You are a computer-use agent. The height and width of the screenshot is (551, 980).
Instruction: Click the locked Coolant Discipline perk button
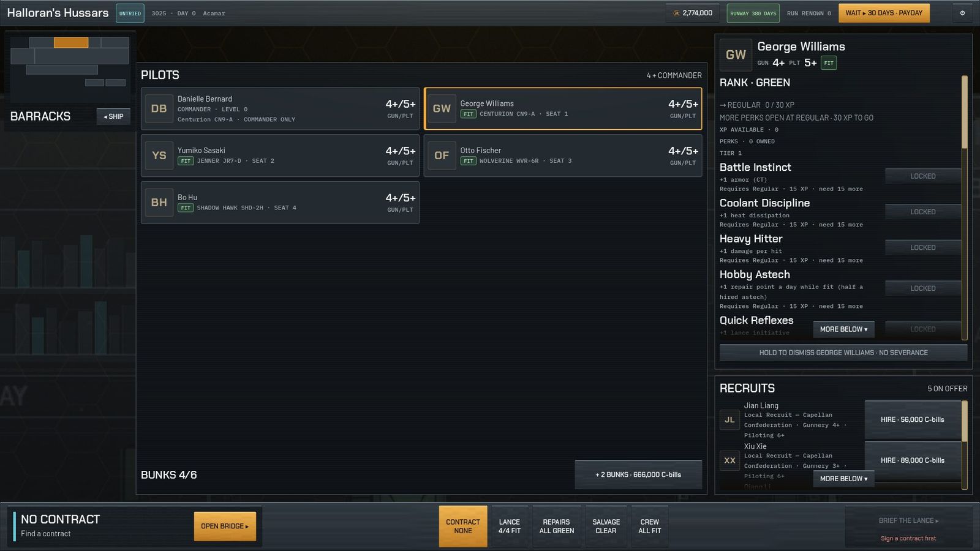[x=922, y=212]
